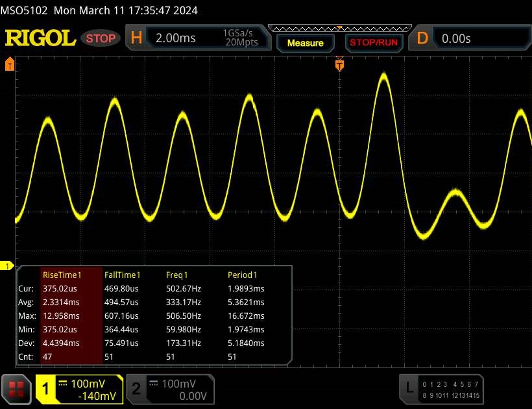Click current RiseTime value 375.02us in Cur row

(60, 288)
